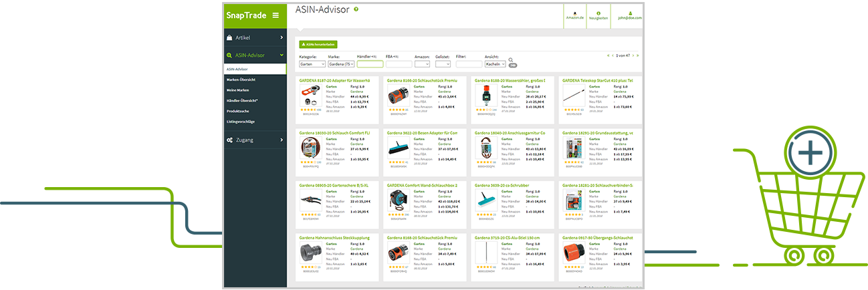The height and width of the screenshot is (290, 868).
Task: Open the help icon next to ASIN-Advisor title
Action: pos(356,9)
